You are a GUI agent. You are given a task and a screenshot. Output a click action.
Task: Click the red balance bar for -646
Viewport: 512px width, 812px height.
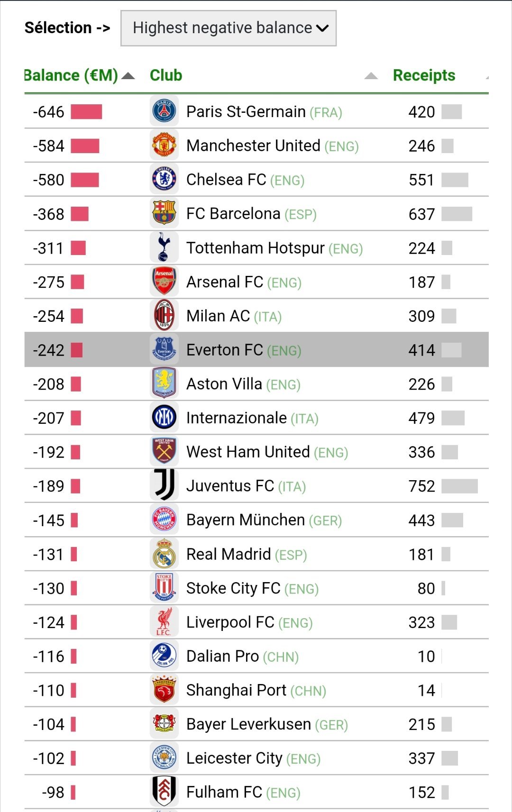point(86,112)
